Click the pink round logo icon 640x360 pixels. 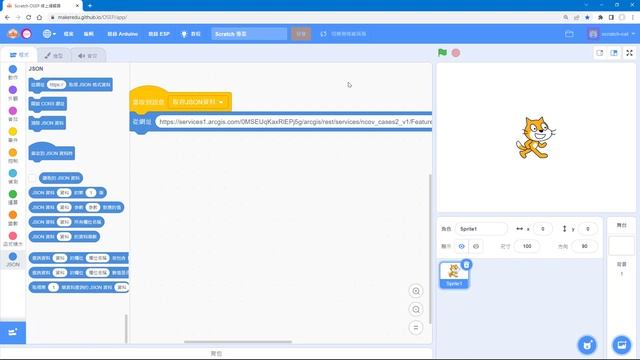tap(27, 34)
